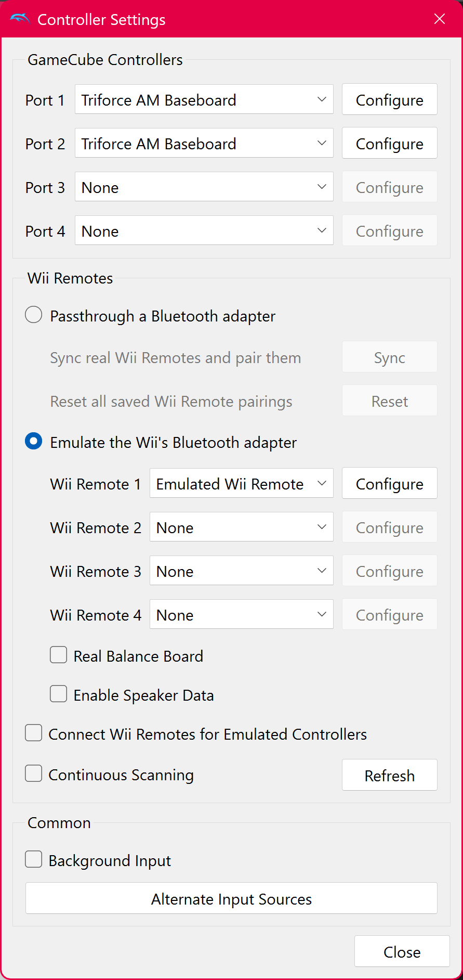Configure the emulated Wii Remote 1
This screenshot has height=980, width=463.
click(x=390, y=483)
